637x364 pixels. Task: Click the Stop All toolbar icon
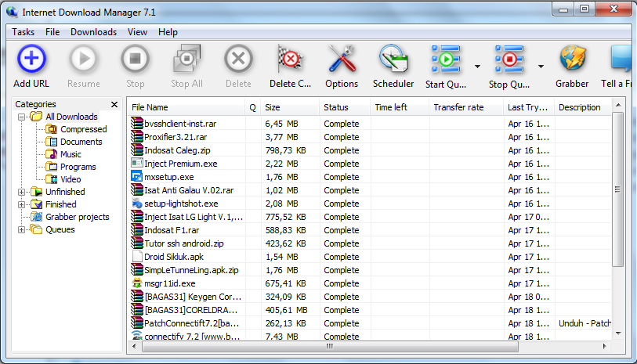[x=186, y=59]
